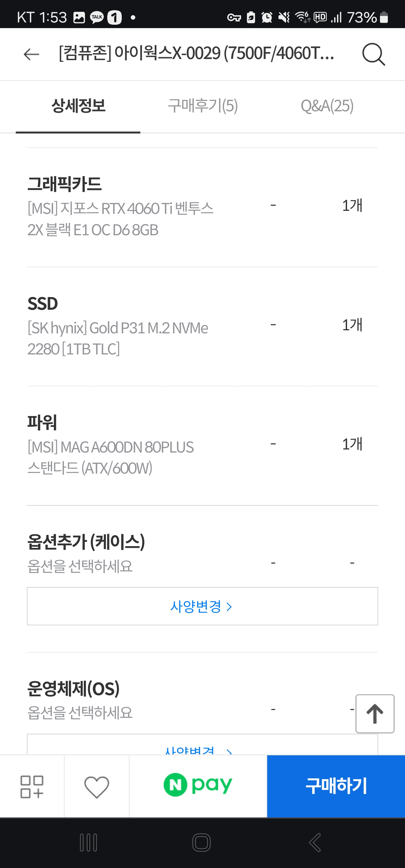Tap the MSI RTX 4060 Ti graphics card entry
The height and width of the screenshot is (868, 405).
coord(120,219)
